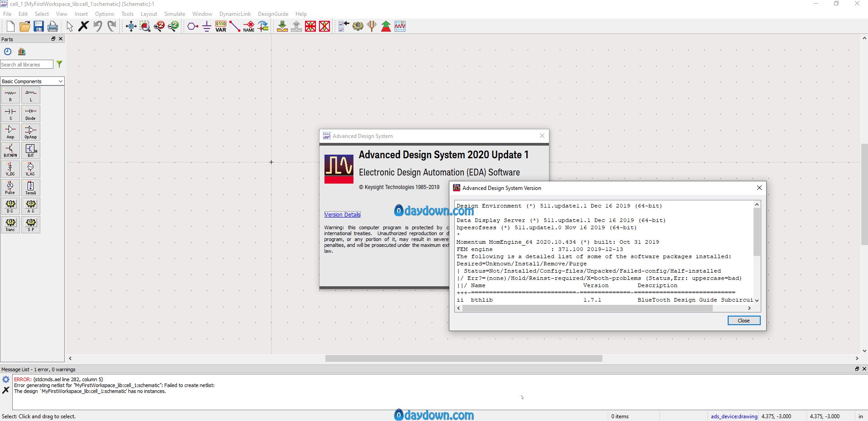Zoom in by two with the plus magnifier
The width and height of the screenshot is (868, 421).
[159, 26]
